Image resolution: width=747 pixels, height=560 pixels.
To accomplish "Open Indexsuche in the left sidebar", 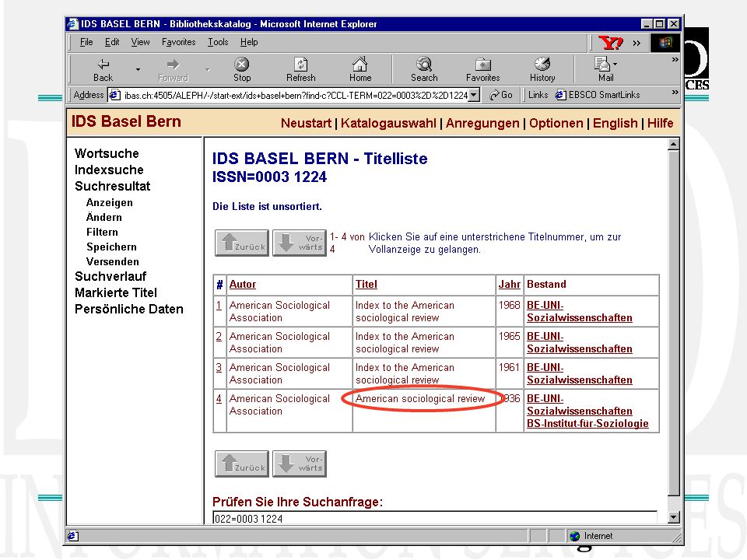I will coord(109,170).
